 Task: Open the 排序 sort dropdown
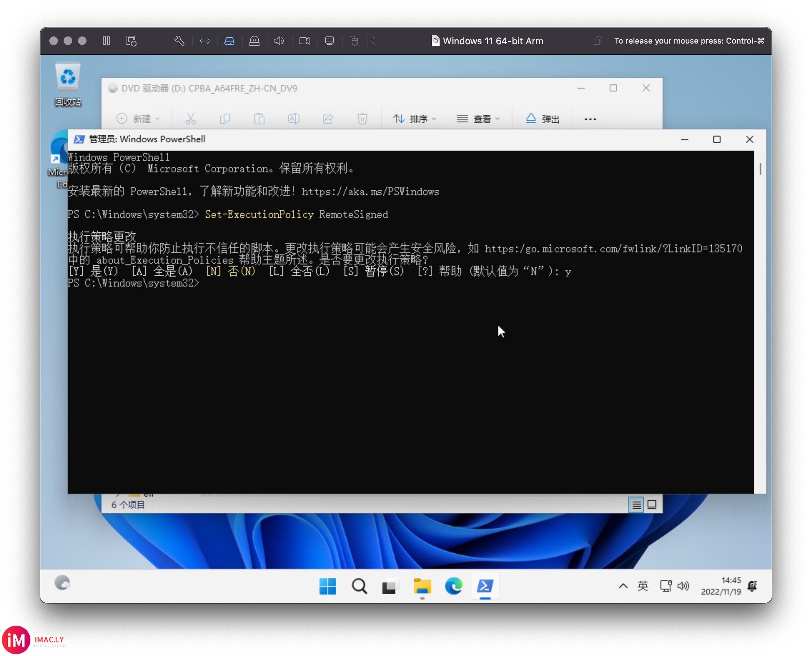tap(415, 119)
